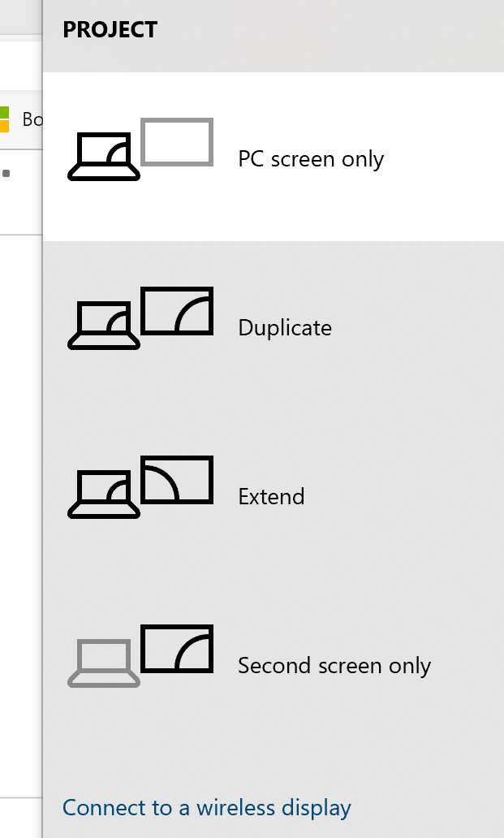Click the highlighted white PC screen only row
504x838 pixels.
272,156
